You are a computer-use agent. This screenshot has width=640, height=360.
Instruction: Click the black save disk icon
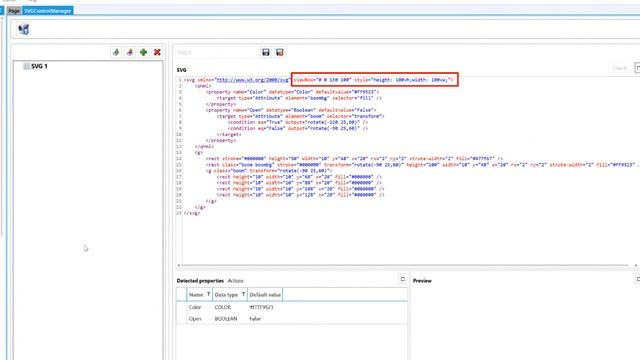point(266,52)
